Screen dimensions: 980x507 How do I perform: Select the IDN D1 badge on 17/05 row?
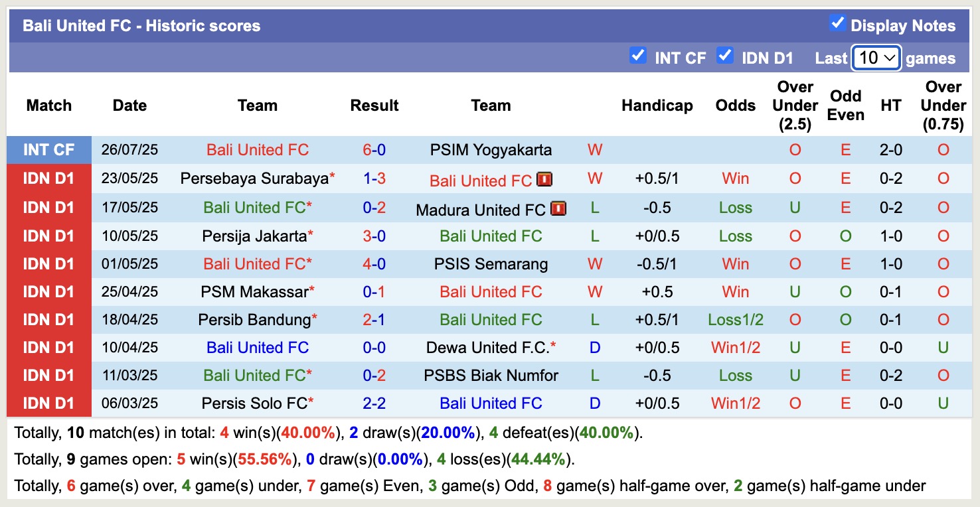point(49,208)
